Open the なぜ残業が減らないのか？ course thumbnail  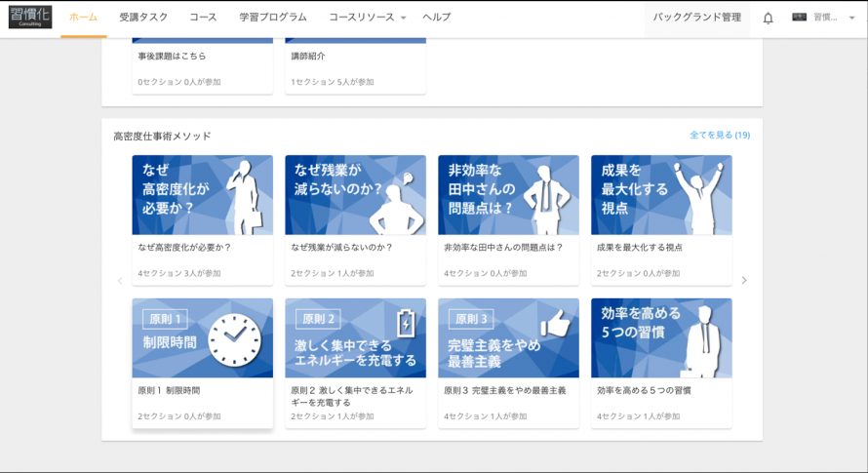pyautogui.click(x=355, y=195)
